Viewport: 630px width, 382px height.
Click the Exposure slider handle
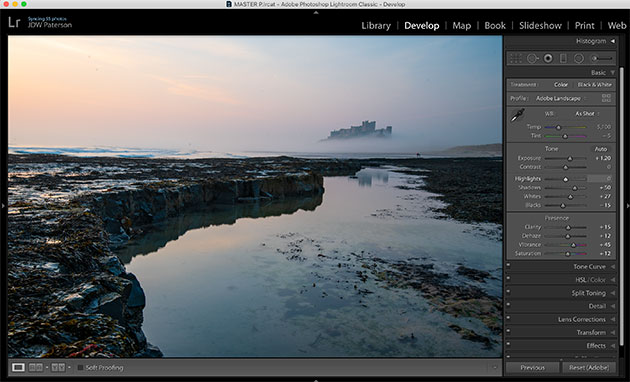point(570,159)
